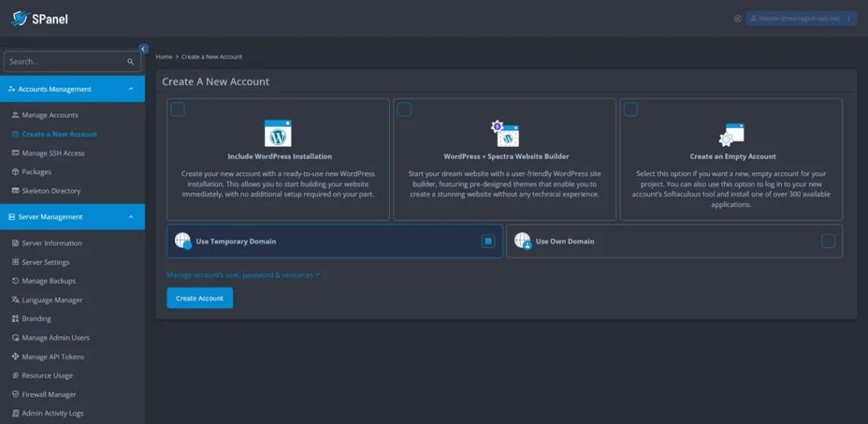Viewport: 868px width, 424px height.
Task: Click the Create A New Account heading
Action: [x=215, y=82]
